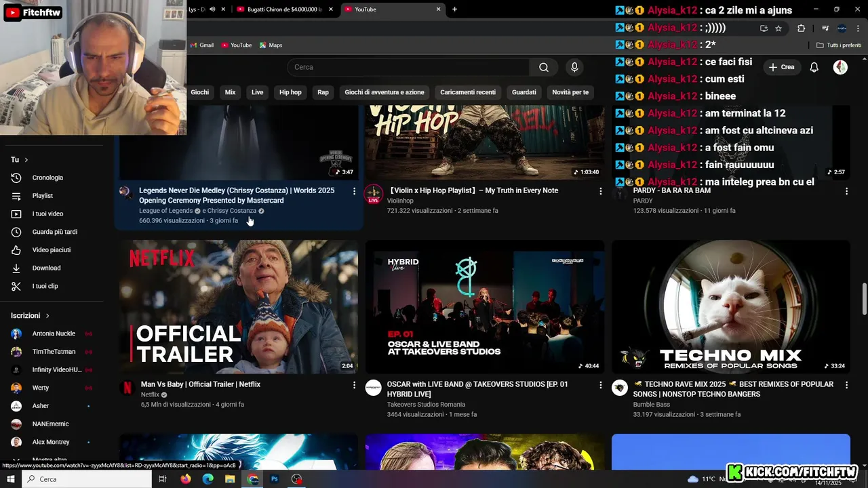Screen dimensions: 868x488
Task: Open Windows Task View
Action: click(163, 479)
